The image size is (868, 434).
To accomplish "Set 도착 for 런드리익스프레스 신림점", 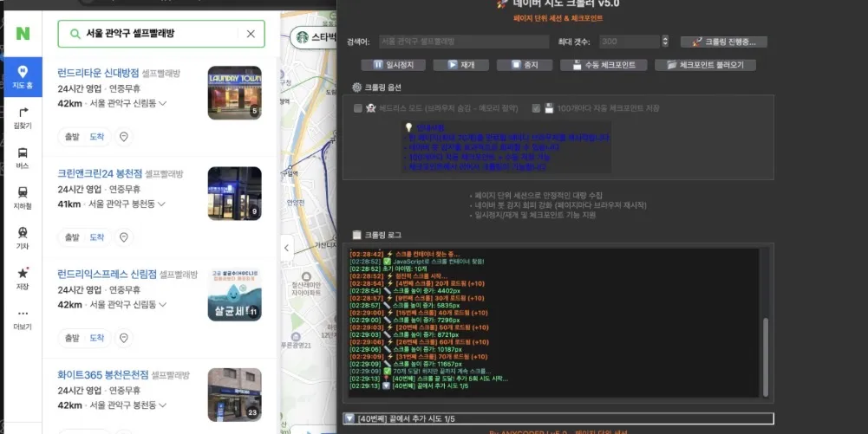I will tap(97, 338).
